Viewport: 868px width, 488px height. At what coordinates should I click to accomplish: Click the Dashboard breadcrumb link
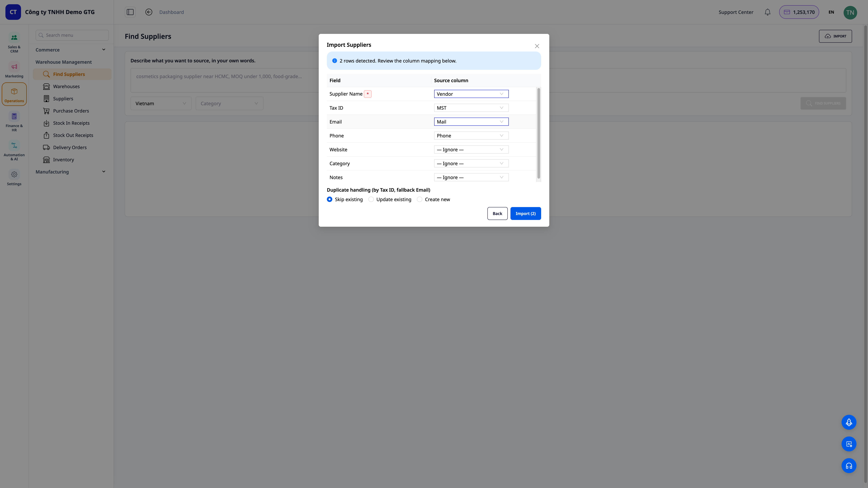tap(172, 12)
